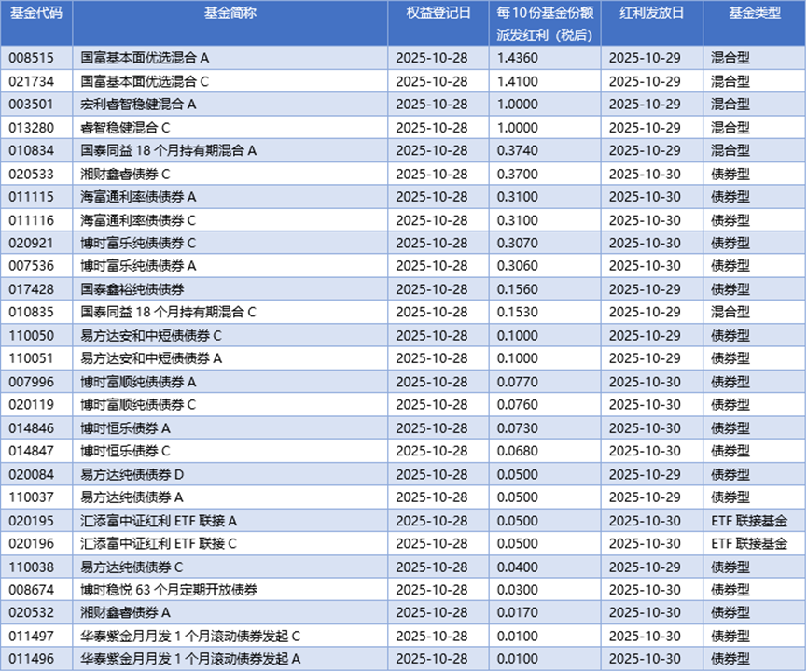Select fund code 020119
Screen dimensions: 807x672
[31, 405]
